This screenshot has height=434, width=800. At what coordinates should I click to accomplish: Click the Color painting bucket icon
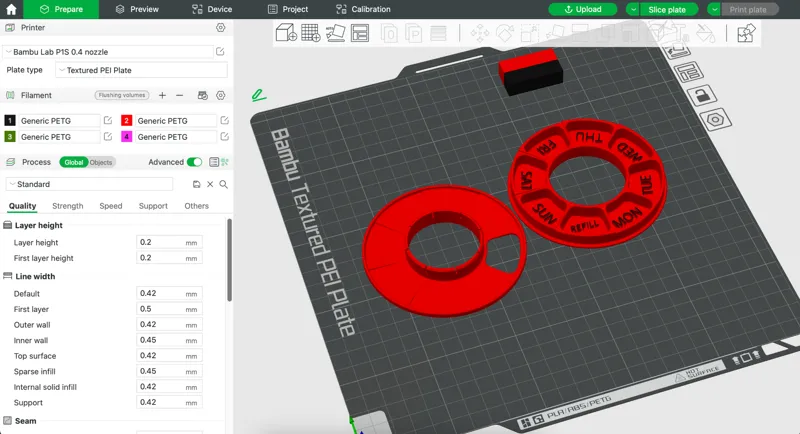(x=706, y=34)
